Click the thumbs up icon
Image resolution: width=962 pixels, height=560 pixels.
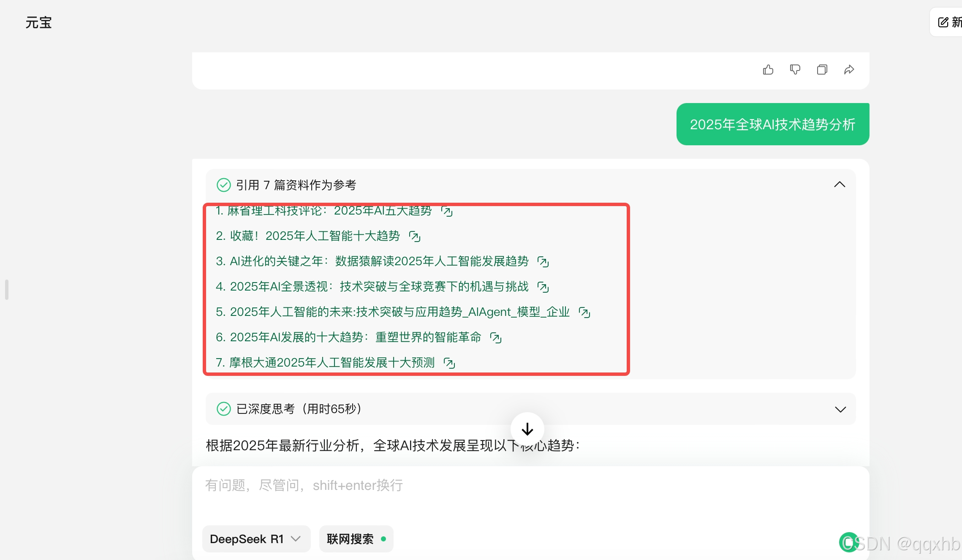click(x=768, y=70)
